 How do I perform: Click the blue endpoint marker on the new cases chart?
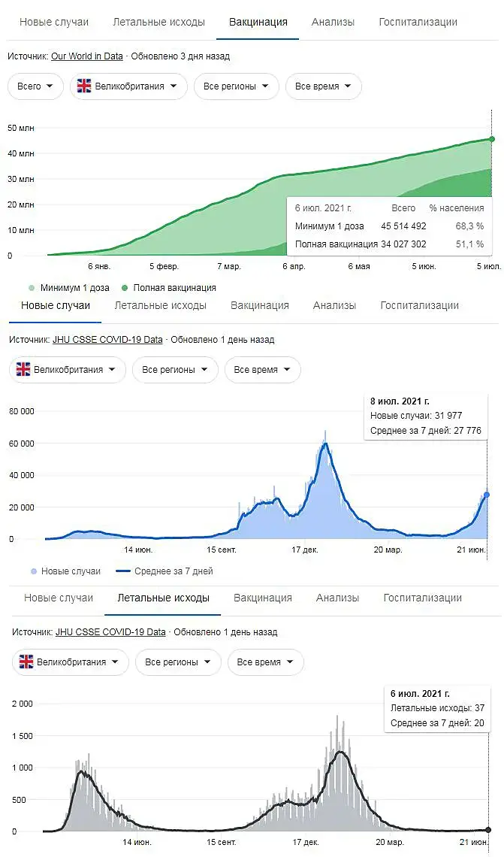[x=487, y=495]
